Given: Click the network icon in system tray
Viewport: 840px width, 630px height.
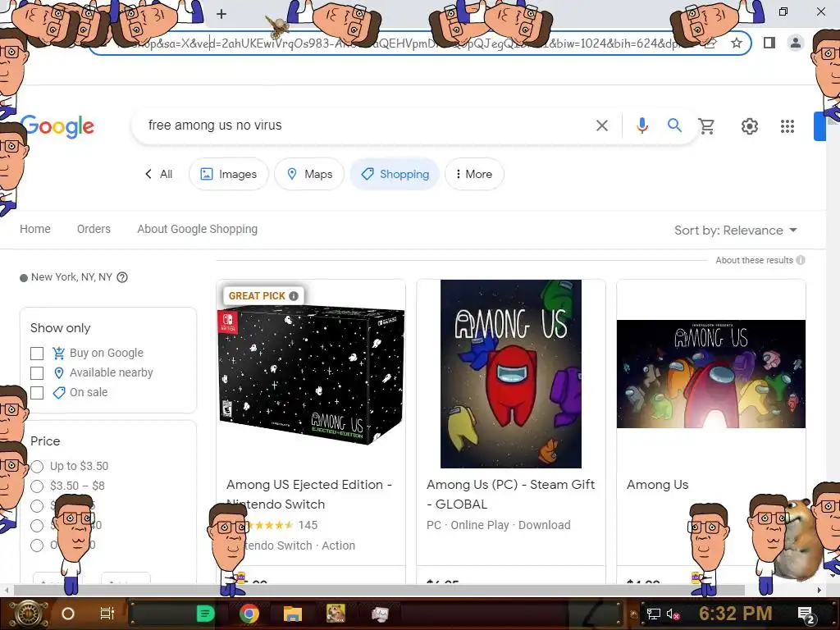Looking at the screenshot, I should coord(654,614).
